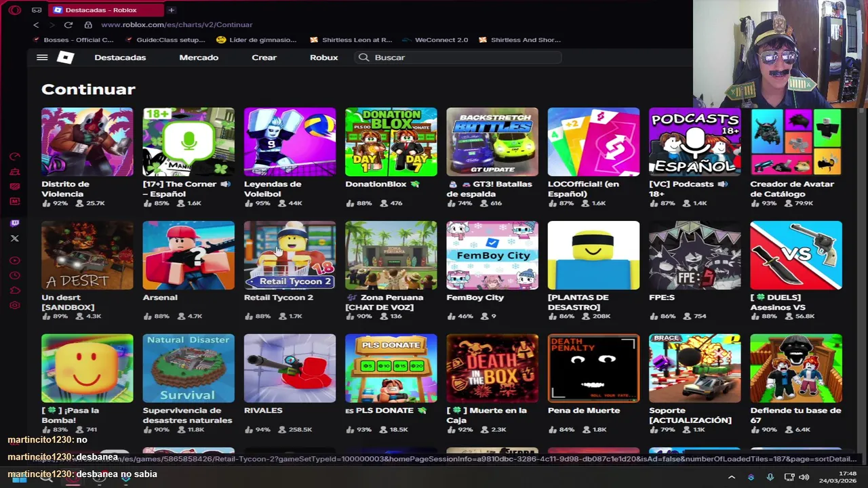Open LOCOfficial! (en Español) game thumbnail
868x488 pixels.
[593, 142]
